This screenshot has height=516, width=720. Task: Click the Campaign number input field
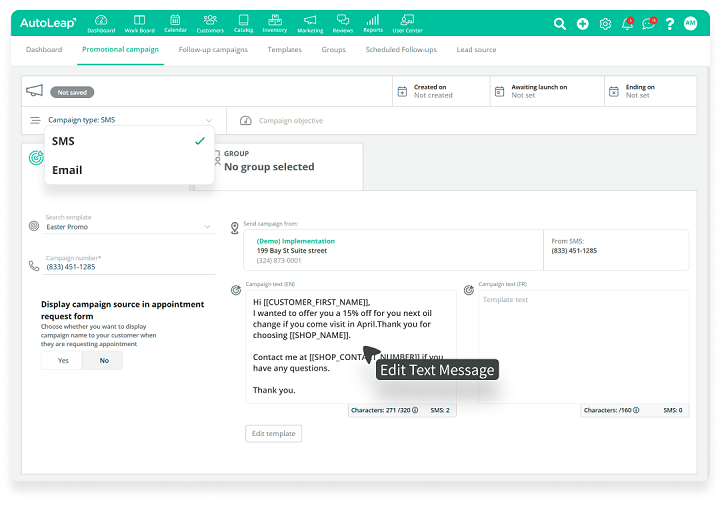pos(130,267)
